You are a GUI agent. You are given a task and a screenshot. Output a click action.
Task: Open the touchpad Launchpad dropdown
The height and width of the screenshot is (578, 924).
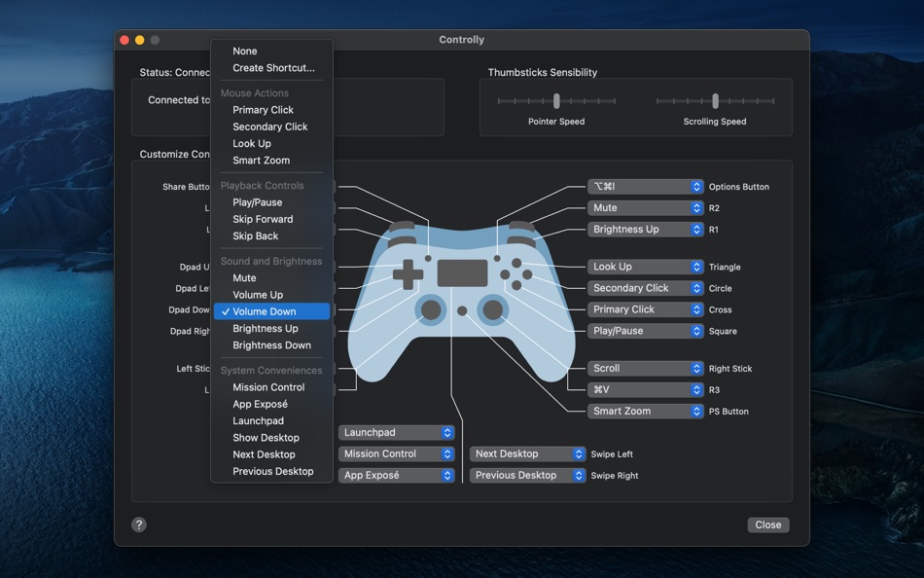click(397, 432)
